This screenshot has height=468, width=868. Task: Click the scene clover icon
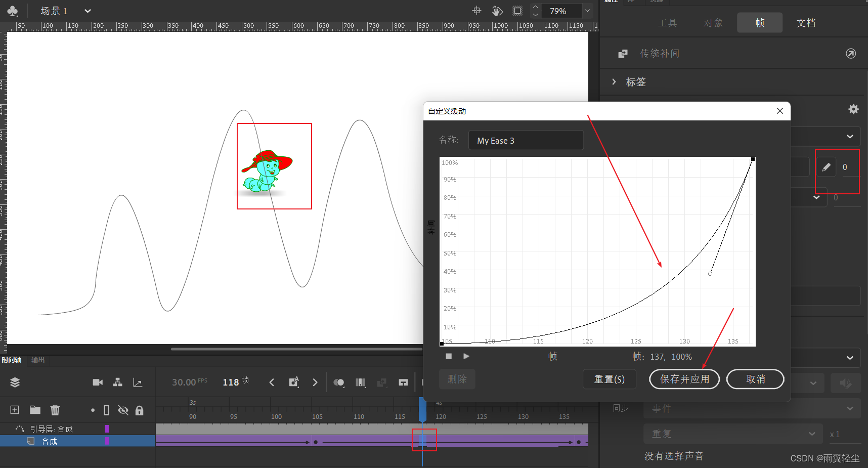tap(13, 11)
